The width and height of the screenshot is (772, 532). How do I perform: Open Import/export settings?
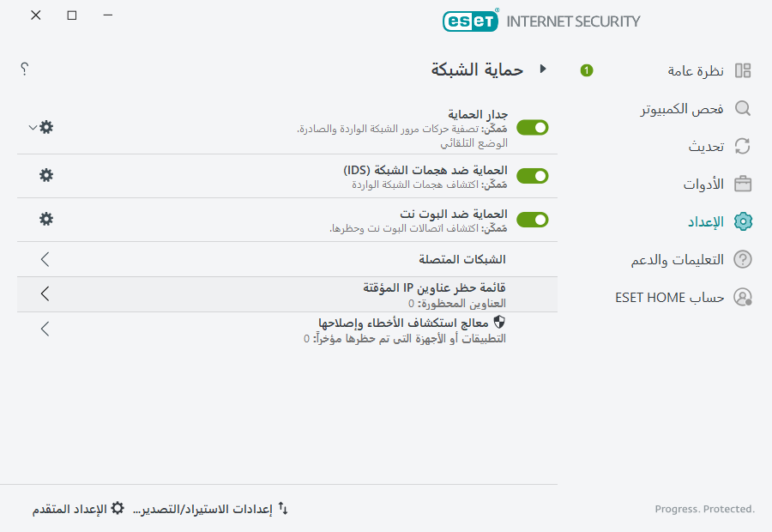[210, 508]
